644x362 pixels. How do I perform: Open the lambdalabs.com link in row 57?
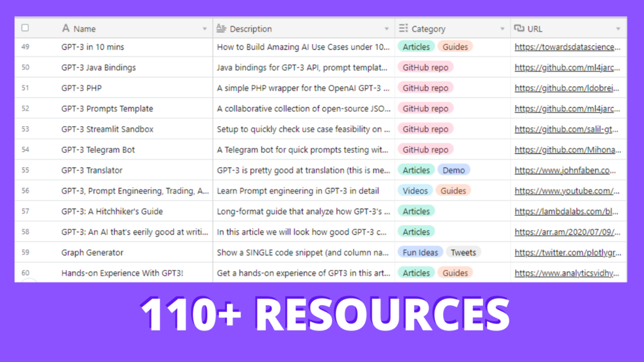click(x=566, y=211)
